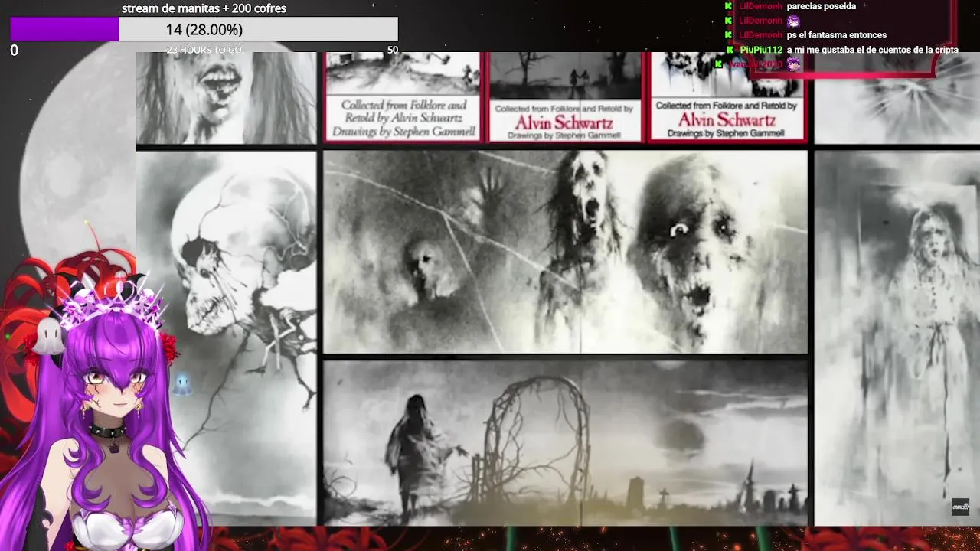The width and height of the screenshot is (980, 551).
Task: Click the purple goal progress bar fill
Action: 64,30
